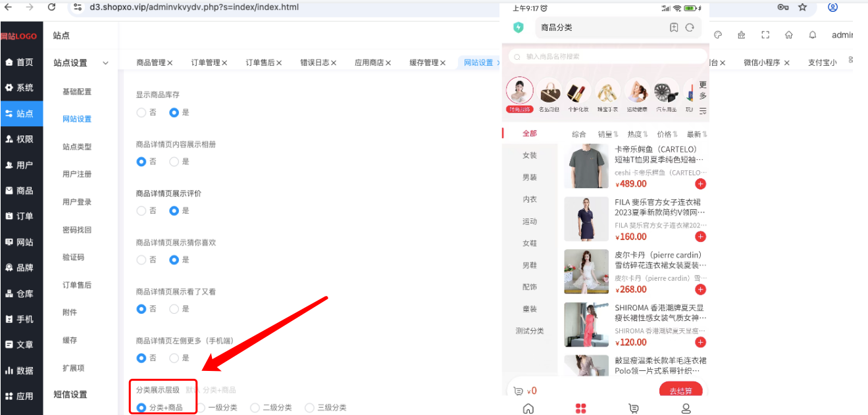Add the CARTELO T-shirt with the red plus
This screenshot has height=415, width=868.
point(700,184)
